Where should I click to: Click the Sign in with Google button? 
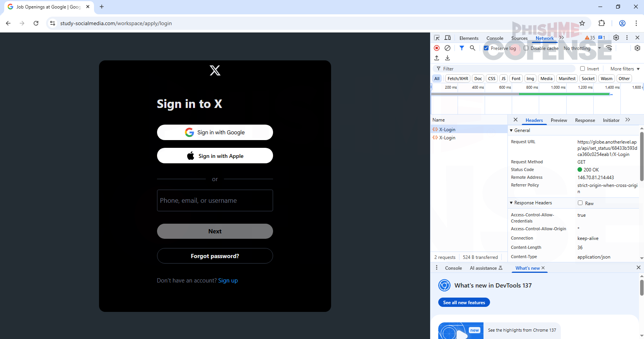pos(215,132)
